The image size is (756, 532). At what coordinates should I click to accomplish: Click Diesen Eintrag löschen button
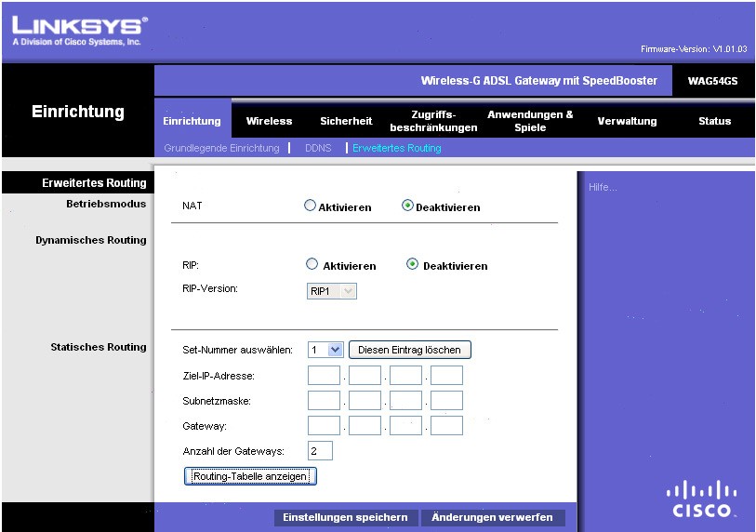click(x=410, y=350)
